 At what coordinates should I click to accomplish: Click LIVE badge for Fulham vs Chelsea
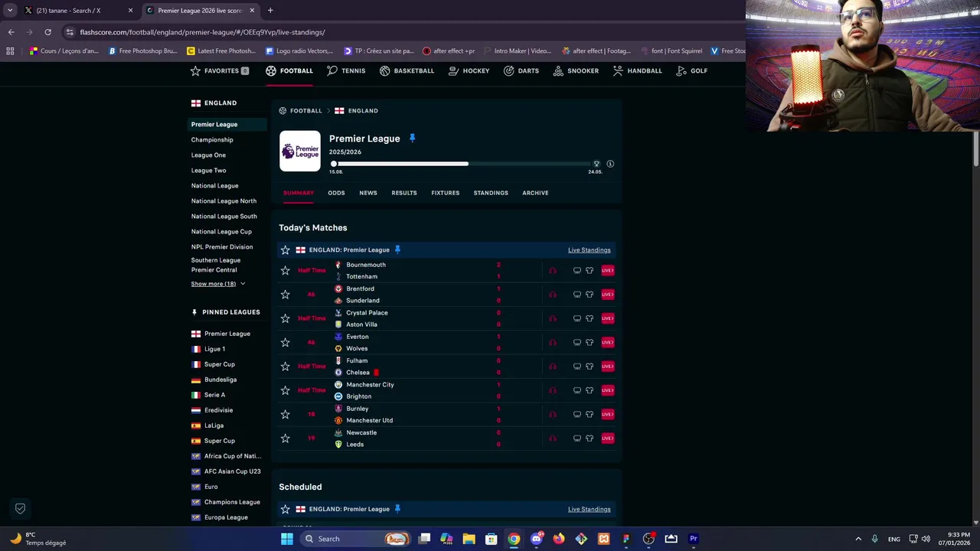tap(607, 367)
